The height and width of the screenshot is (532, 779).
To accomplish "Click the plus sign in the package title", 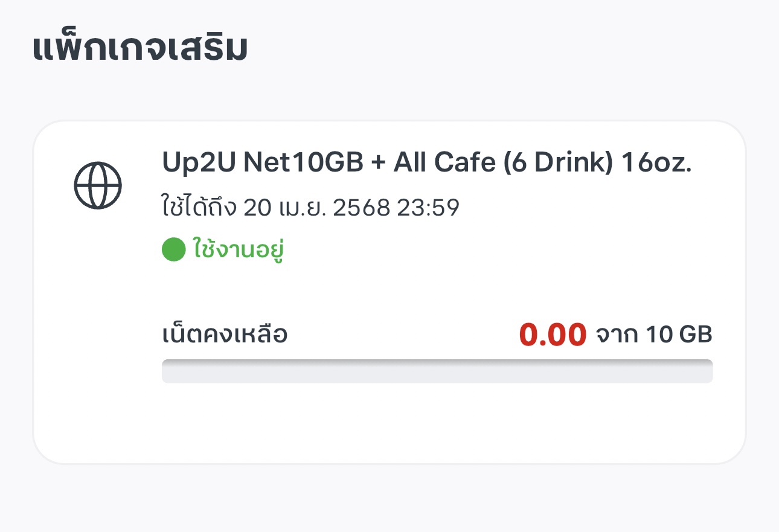I will (x=377, y=162).
